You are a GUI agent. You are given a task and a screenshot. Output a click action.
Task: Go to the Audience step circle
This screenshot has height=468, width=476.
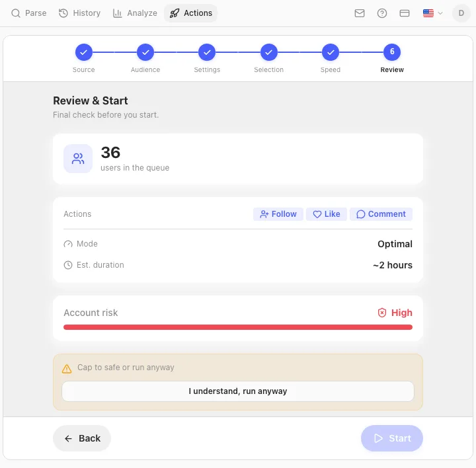pyautogui.click(x=145, y=52)
